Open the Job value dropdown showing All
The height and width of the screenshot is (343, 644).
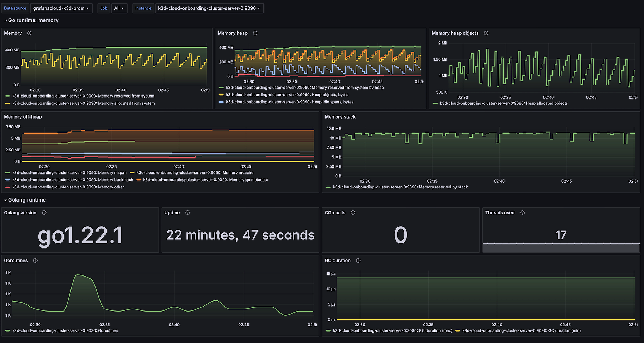click(x=119, y=8)
